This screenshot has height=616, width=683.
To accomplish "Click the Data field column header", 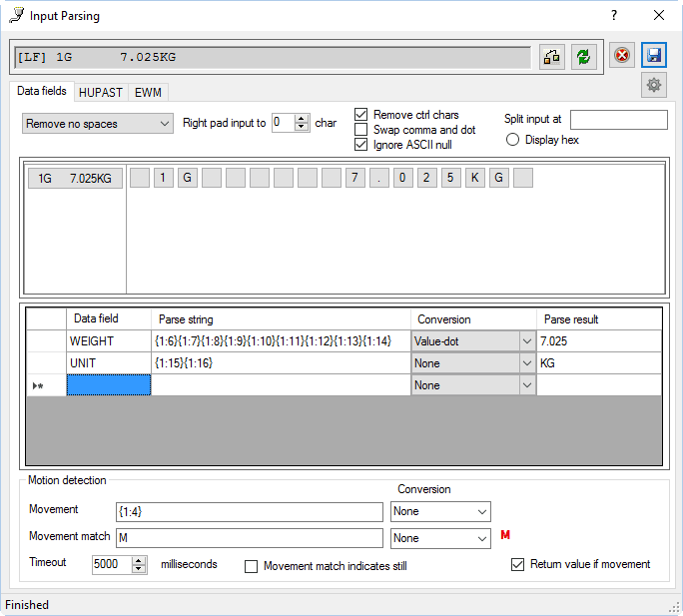I will [109, 318].
